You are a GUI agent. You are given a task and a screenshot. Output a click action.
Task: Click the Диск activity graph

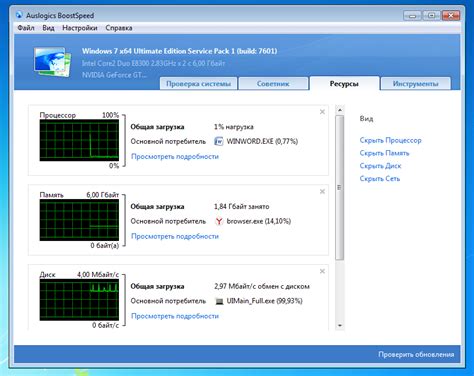coord(79,300)
